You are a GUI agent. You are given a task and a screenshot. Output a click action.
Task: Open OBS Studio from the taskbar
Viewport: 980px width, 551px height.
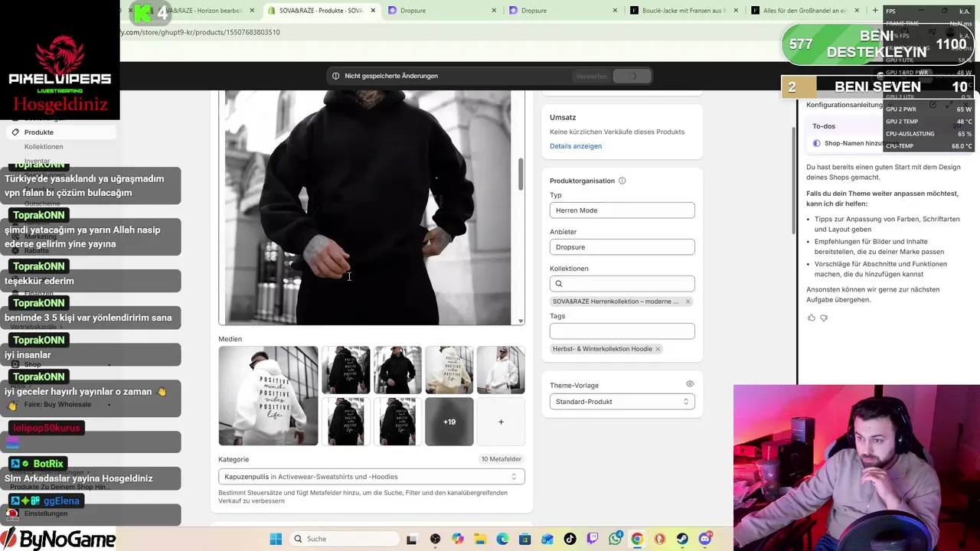[x=435, y=539]
